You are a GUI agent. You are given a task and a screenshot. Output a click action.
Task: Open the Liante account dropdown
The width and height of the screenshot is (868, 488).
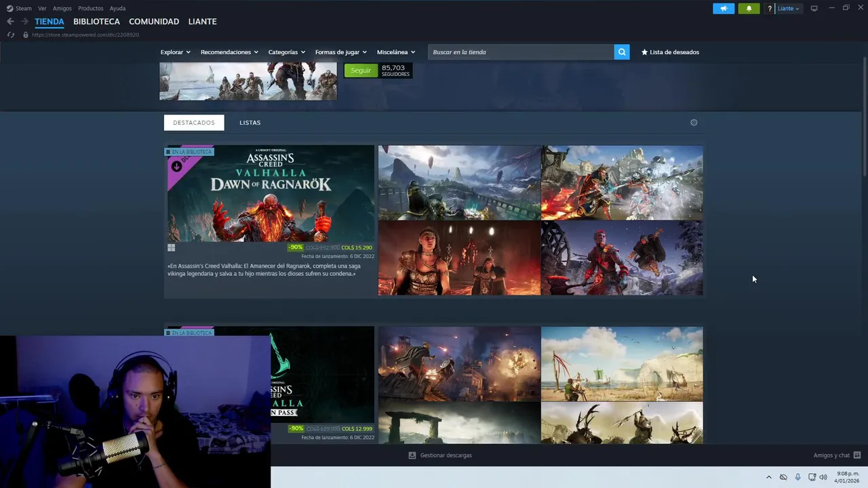(x=788, y=8)
